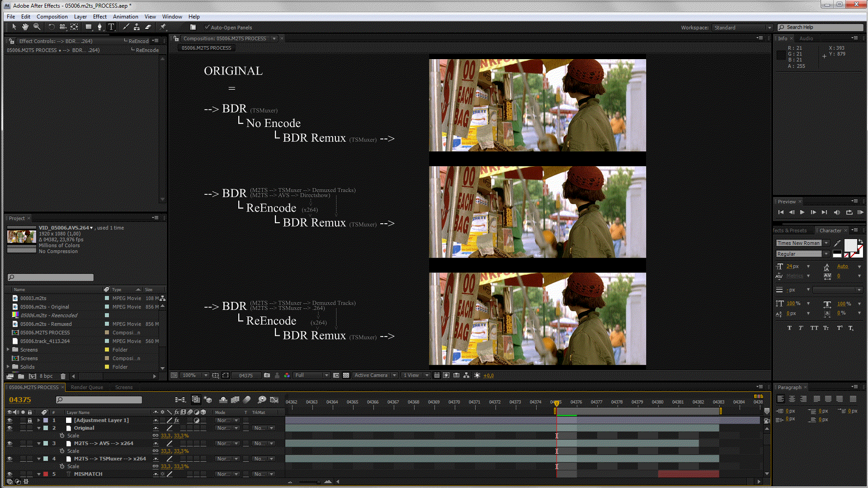Click the 04375 current time display
Image resolution: width=868 pixels, height=488 pixels.
pos(20,400)
